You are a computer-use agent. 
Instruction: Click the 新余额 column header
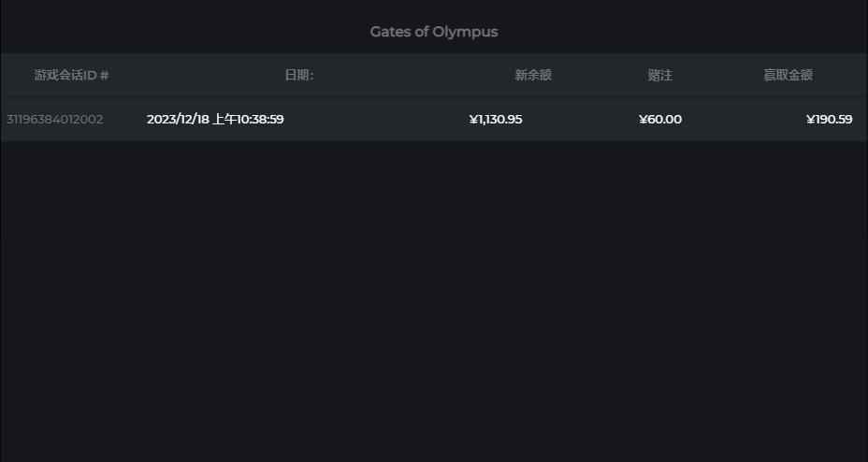click(533, 76)
